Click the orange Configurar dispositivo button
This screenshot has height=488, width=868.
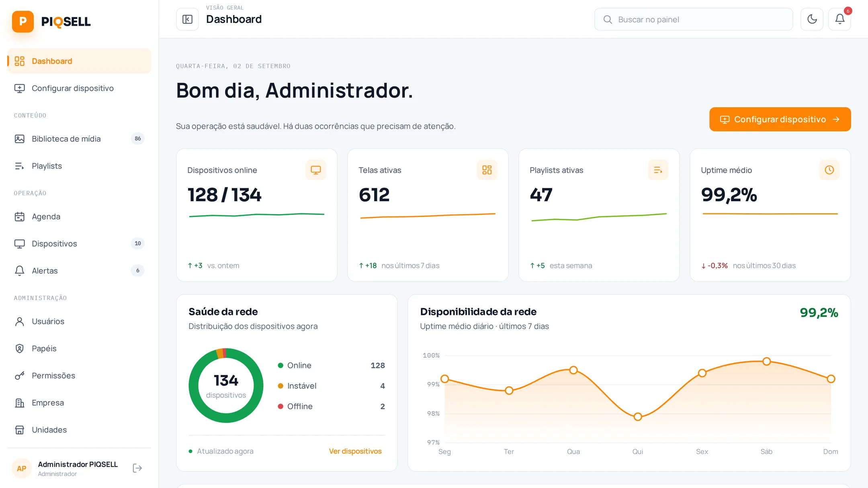[x=780, y=119]
